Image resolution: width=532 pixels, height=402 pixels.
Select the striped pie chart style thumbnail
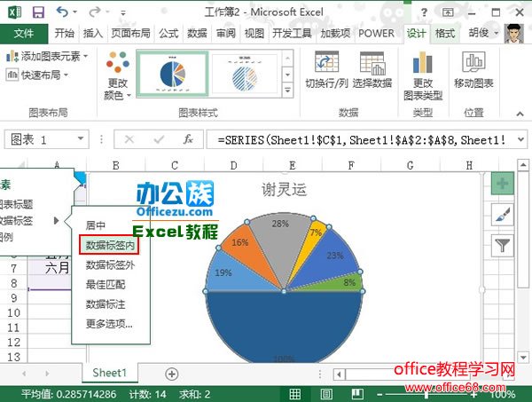tap(245, 74)
